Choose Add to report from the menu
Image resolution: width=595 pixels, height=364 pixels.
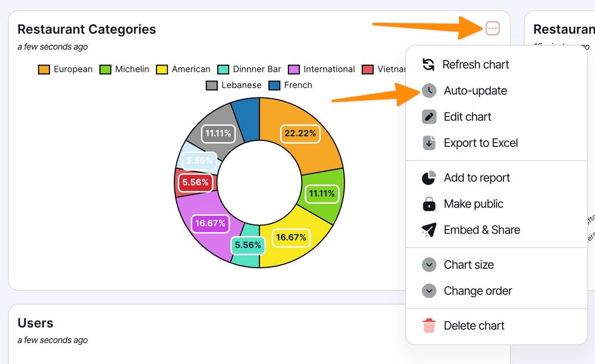point(477,177)
